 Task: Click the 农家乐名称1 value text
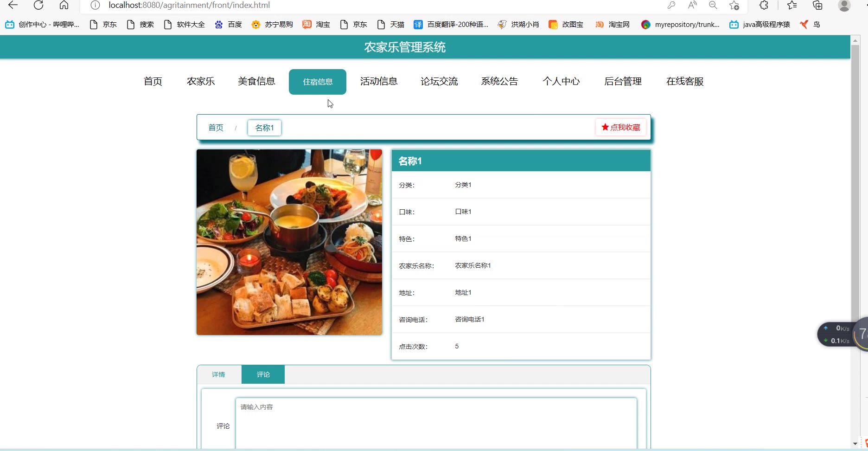click(x=472, y=265)
